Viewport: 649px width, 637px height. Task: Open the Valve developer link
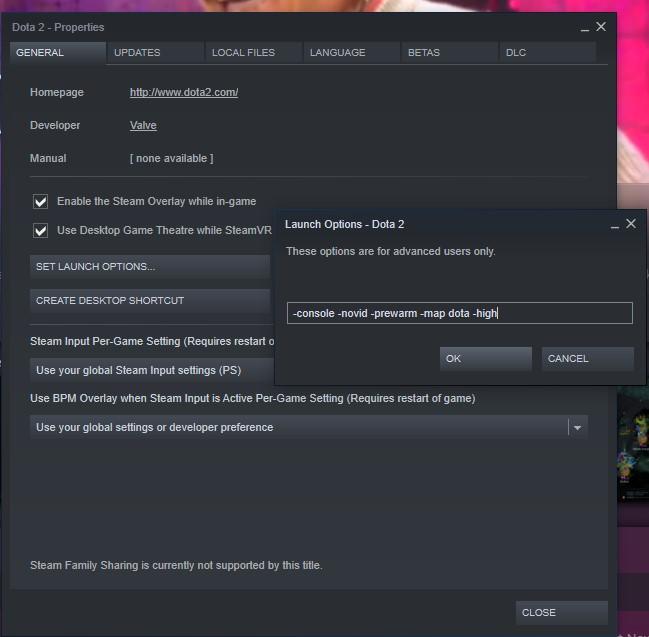(x=143, y=125)
